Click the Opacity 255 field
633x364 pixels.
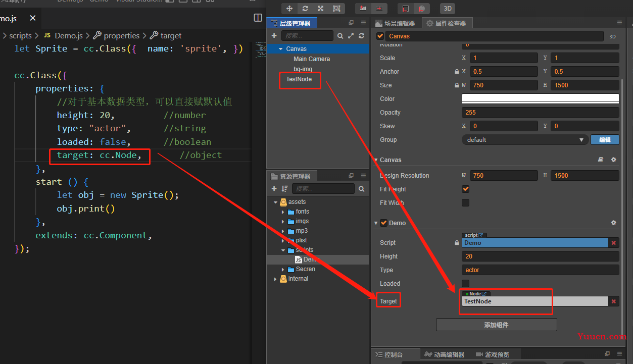[x=540, y=113]
